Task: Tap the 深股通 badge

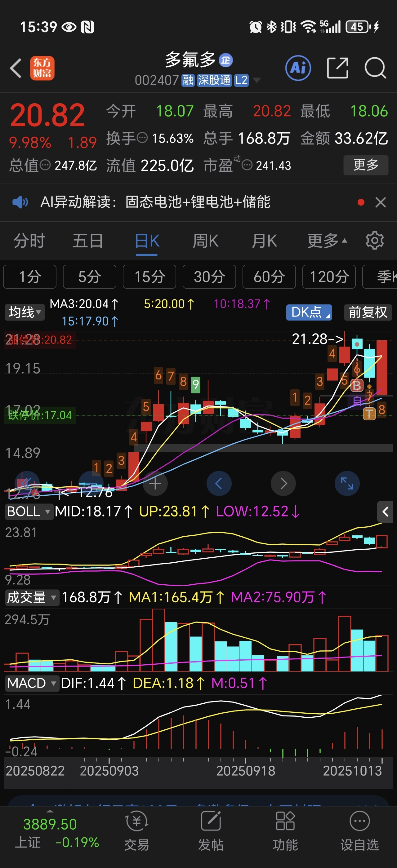Action: [214, 80]
